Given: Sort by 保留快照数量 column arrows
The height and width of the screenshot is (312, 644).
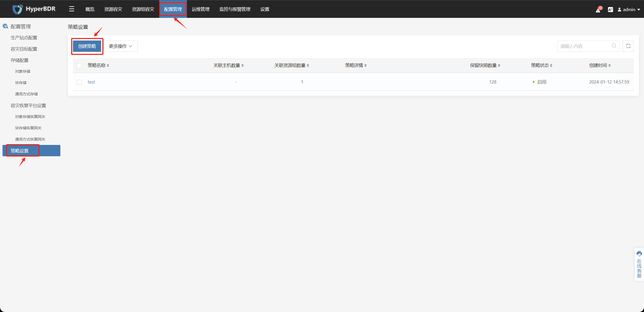Looking at the screenshot, I should pyautogui.click(x=499, y=65).
